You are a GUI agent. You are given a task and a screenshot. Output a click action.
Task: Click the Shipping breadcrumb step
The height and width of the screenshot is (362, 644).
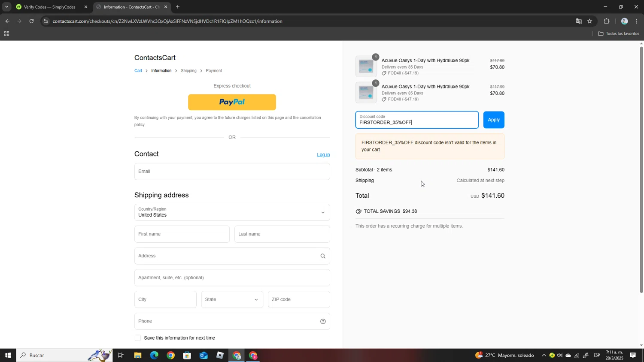[188, 71]
